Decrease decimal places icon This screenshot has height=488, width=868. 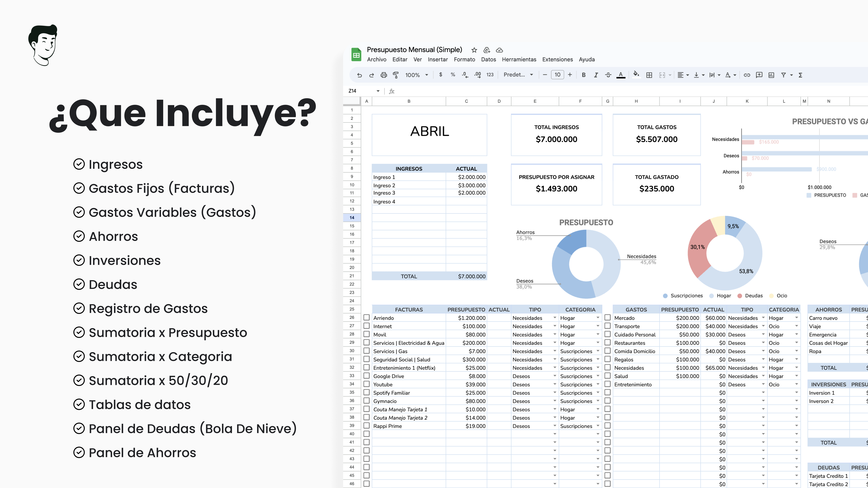[465, 75]
